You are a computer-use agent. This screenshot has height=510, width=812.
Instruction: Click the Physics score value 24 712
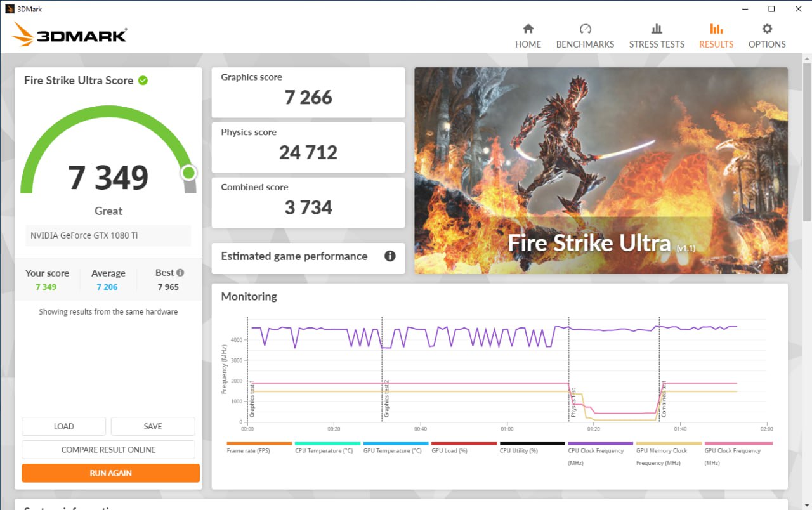308,153
